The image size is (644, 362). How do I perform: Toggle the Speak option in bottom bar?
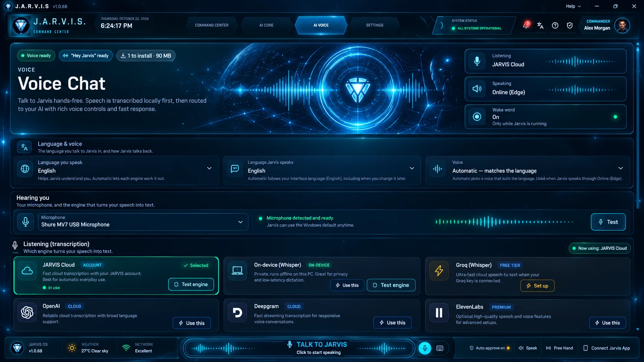coord(528,348)
